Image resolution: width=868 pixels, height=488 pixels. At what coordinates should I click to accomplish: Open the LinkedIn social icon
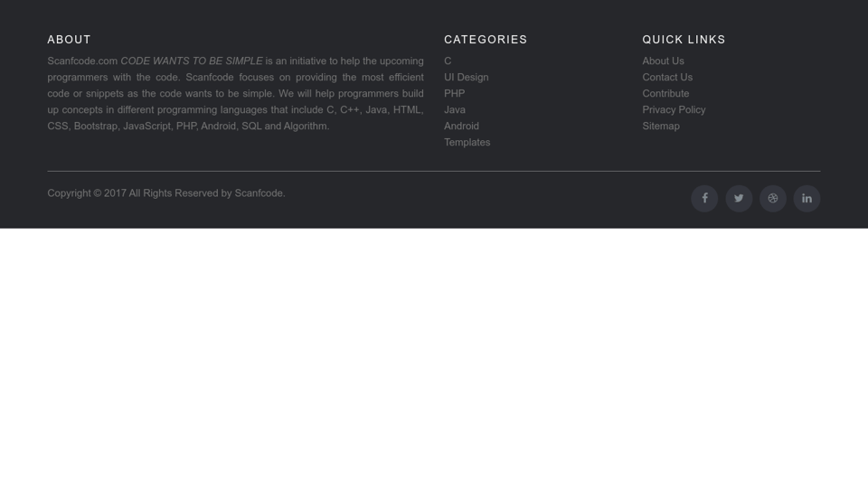click(x=807, y=199)
